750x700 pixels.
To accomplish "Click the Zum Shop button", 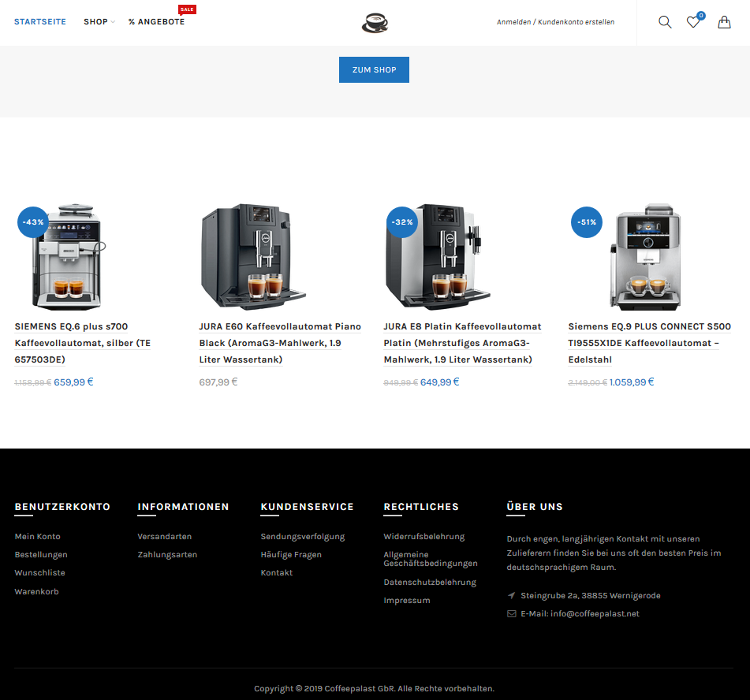I will 374,70.
